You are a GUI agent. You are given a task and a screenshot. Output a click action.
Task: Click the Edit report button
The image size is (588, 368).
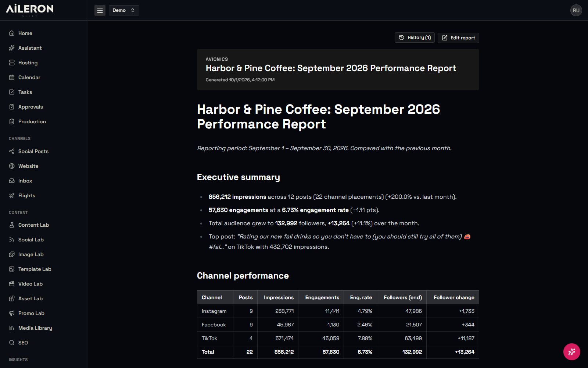[458, 38]
